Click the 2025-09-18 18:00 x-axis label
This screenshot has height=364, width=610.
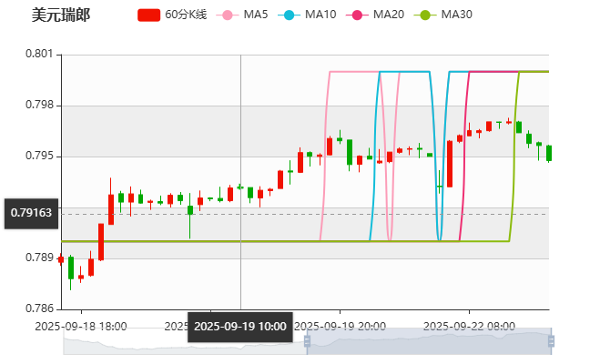pos(81,327)
